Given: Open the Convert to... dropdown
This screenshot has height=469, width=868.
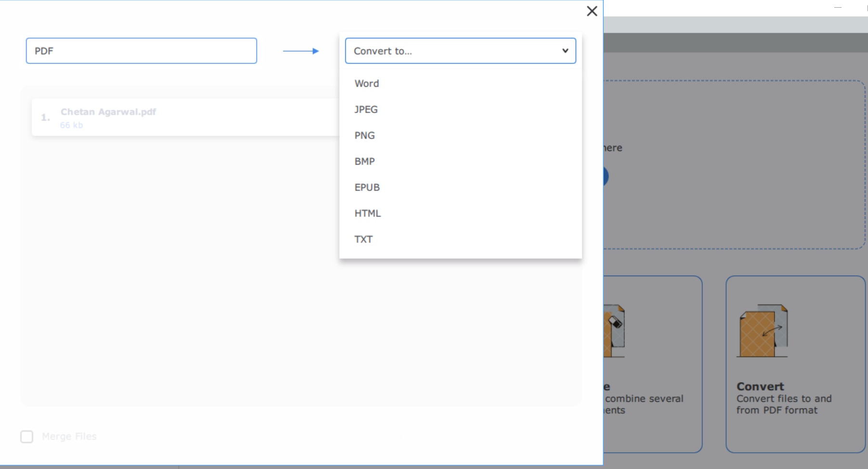Looking at the screenshot, I should coord(460,51).
